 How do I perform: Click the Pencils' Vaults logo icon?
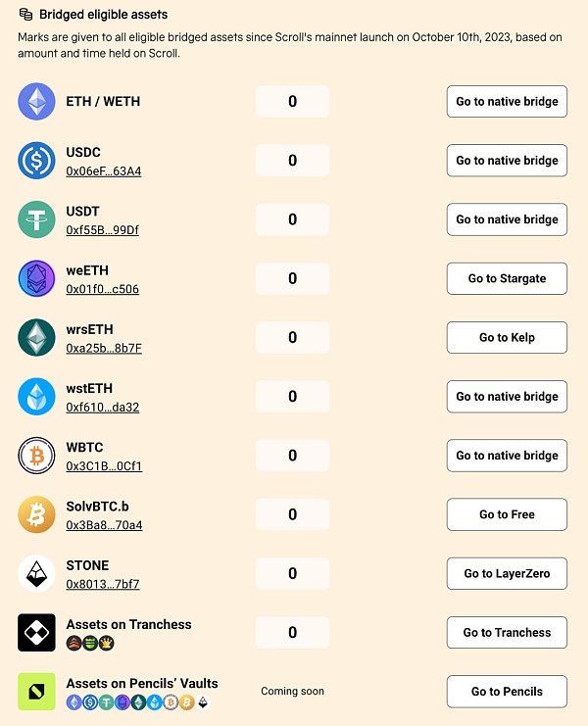(x=37, y=691)
